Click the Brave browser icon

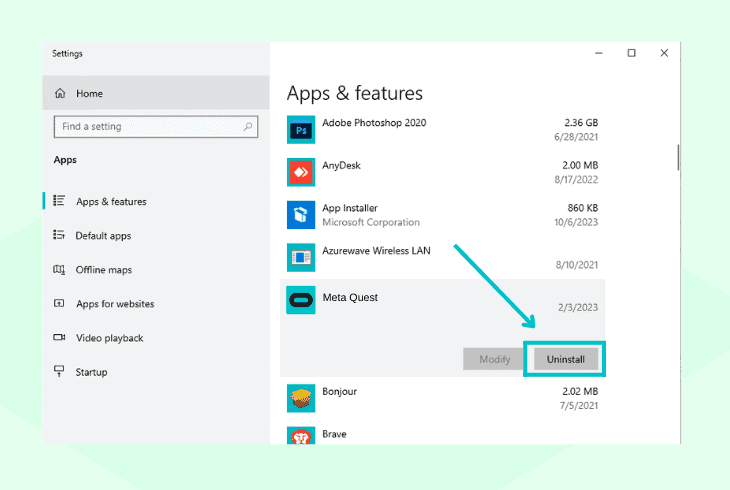click(301, 436)
